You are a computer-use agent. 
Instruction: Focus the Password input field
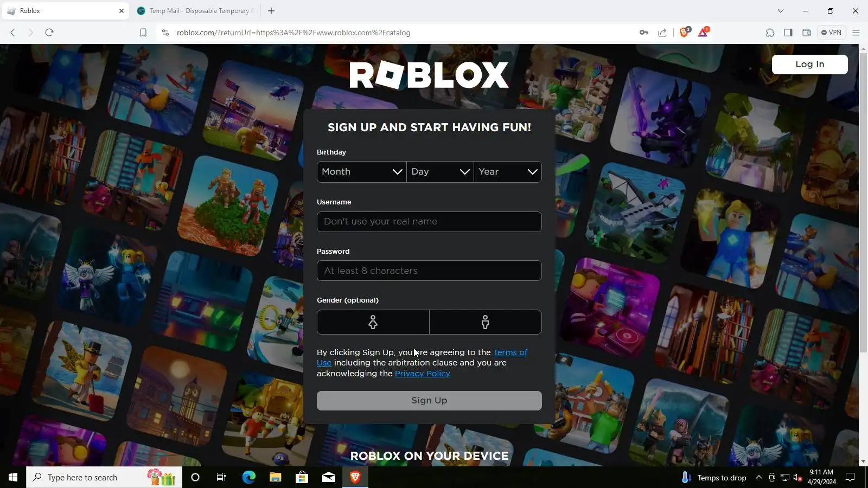click(x=429, y=271)
